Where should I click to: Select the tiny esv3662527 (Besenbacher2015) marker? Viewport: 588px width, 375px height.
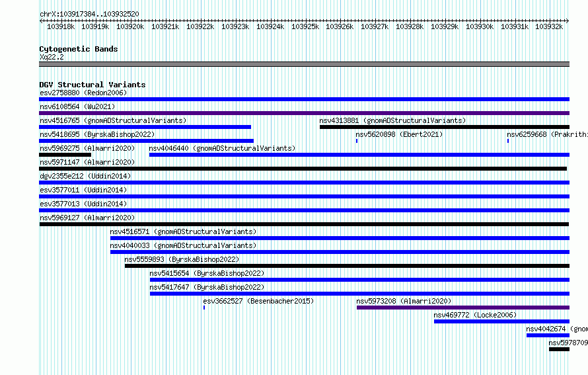(x=204, y=308)
